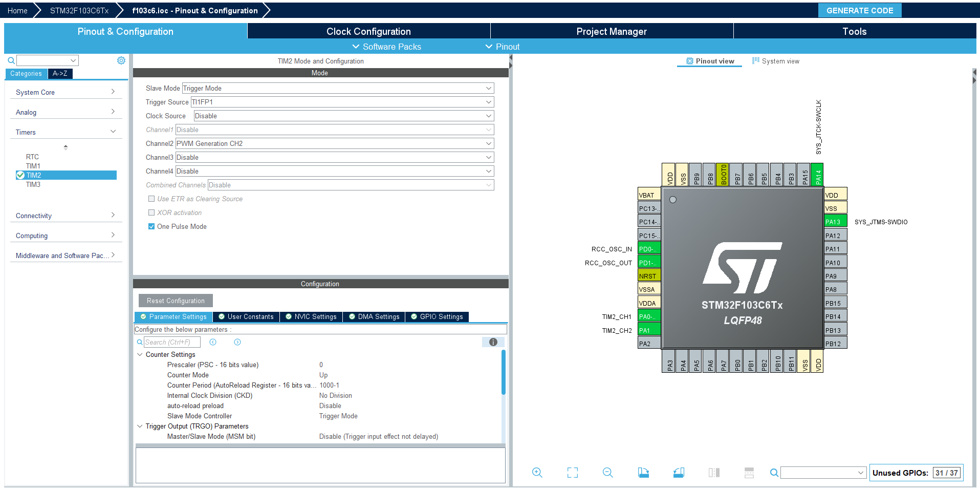Open the User Constants tab
Image resolution: width=980 pixels, height=490 pixels.
point(246,317)
